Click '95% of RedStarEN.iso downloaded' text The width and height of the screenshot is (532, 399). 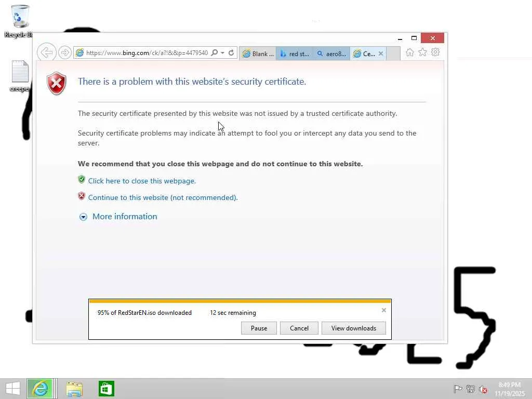click(x=144, y=313)
